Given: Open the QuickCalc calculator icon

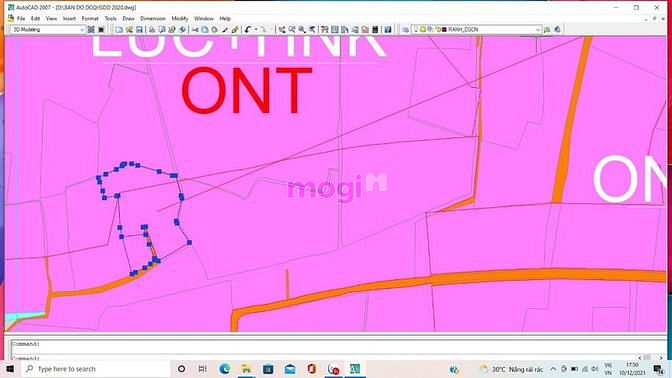Looking at the screenshot, I should tap(375, 30).
